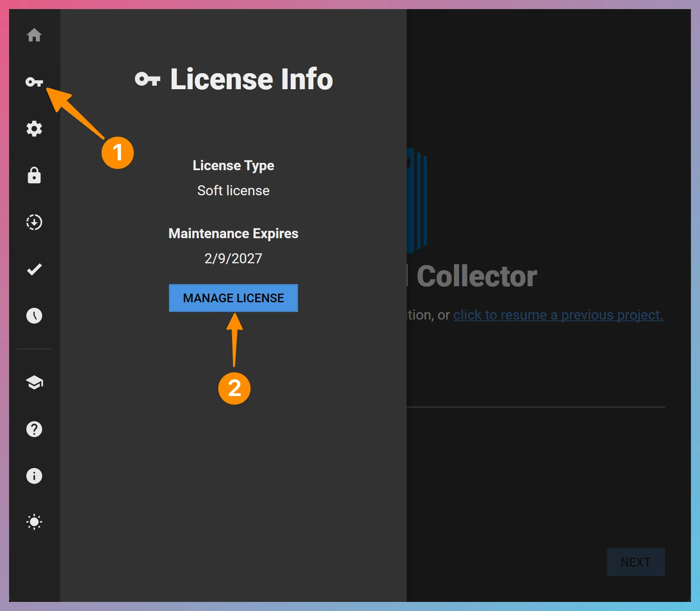Open Help with the question mark icon

tap(34, 429)
